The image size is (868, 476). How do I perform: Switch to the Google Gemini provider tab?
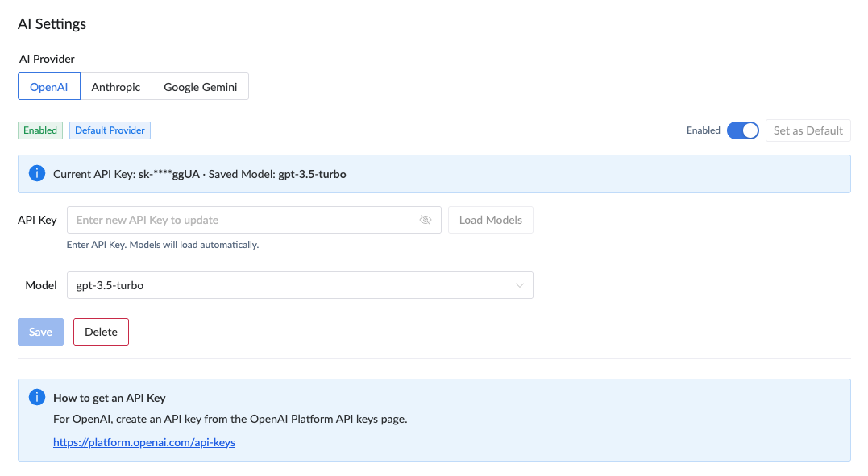coord(200,87)
